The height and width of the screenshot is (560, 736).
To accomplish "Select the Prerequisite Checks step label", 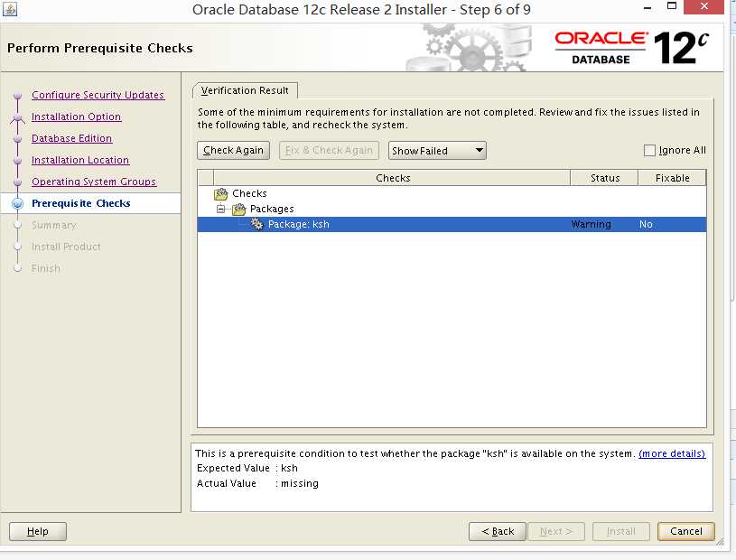I will click(81, 203).
